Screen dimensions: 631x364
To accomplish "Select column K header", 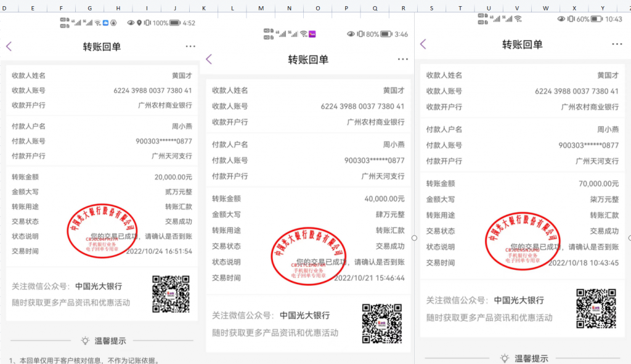I will point(203,8).
